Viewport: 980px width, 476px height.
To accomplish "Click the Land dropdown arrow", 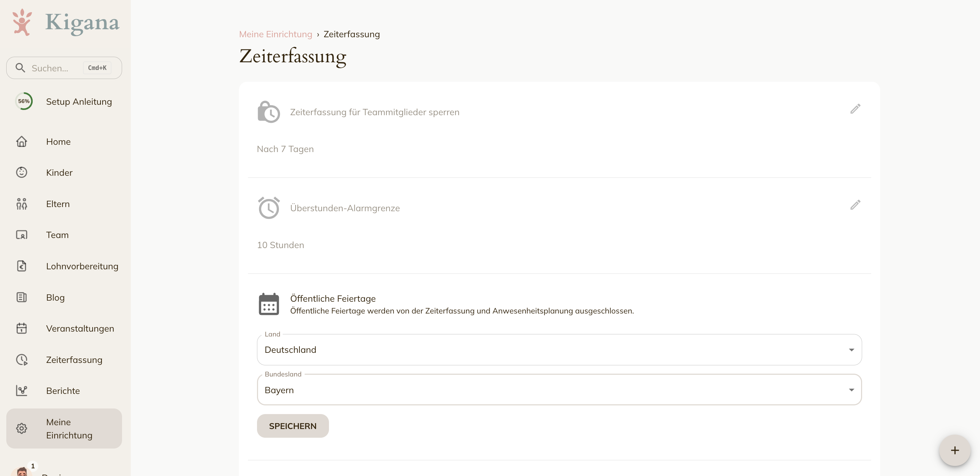I will click(x=851, y=350).
